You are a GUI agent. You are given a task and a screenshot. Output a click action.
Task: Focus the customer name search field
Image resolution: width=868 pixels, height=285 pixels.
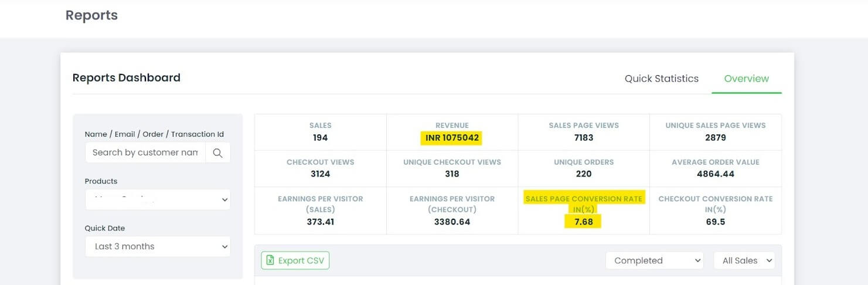click(145, 152)
